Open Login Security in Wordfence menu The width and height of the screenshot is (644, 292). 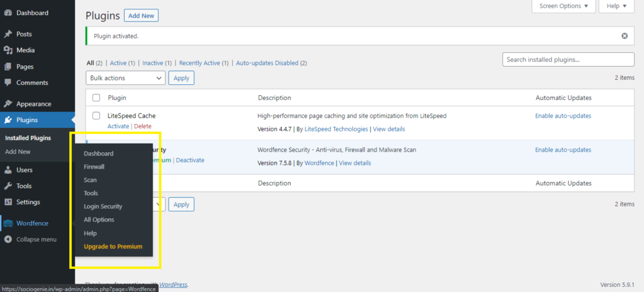103,206
